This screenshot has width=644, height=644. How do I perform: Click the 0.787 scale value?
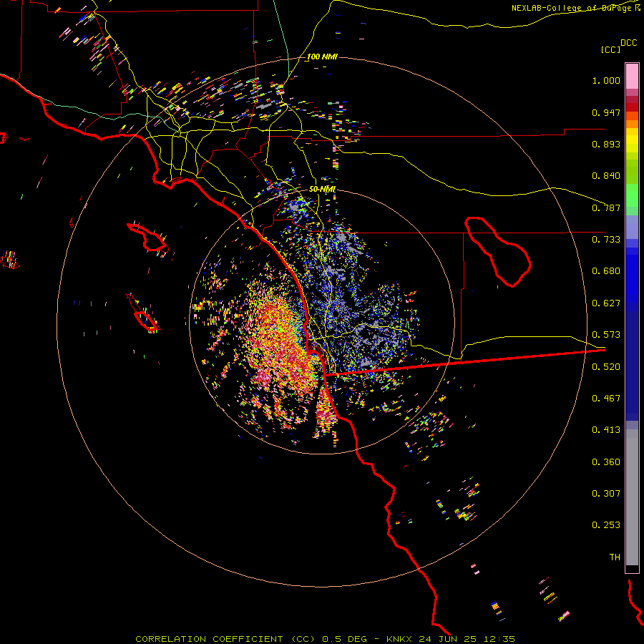coord(606,208)
